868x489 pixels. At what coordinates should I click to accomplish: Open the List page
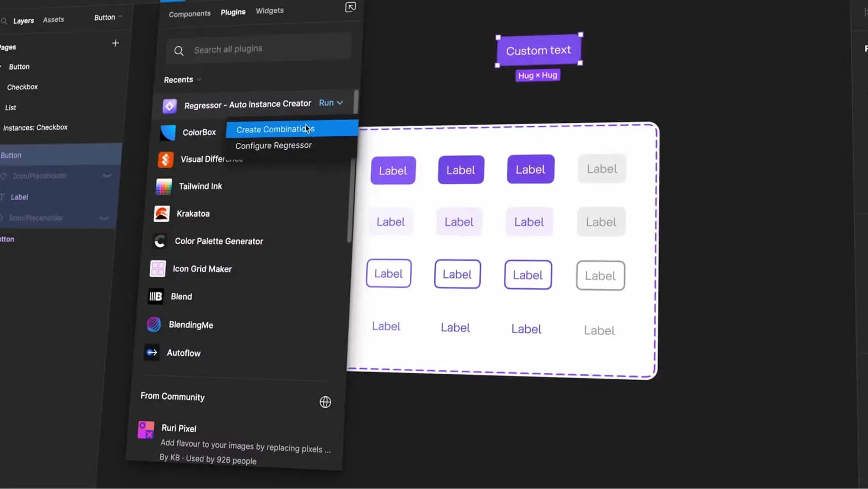pyautogui.click(x=10, y=108)
